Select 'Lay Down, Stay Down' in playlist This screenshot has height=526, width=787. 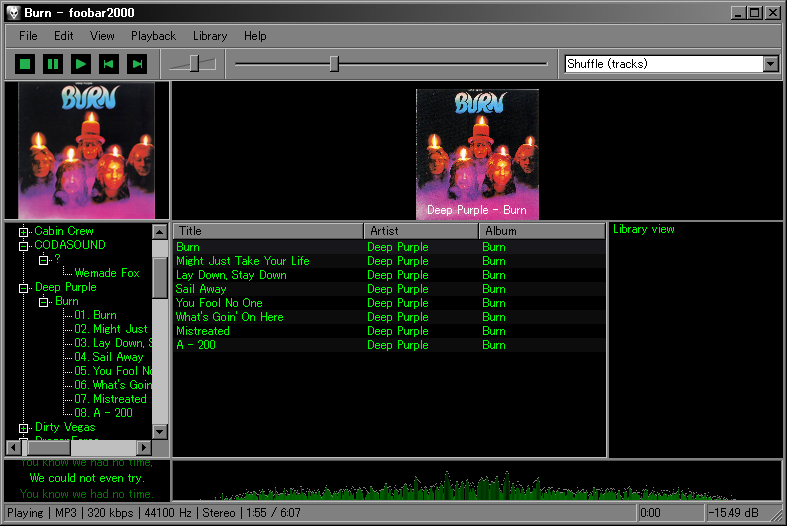(389, 275)
